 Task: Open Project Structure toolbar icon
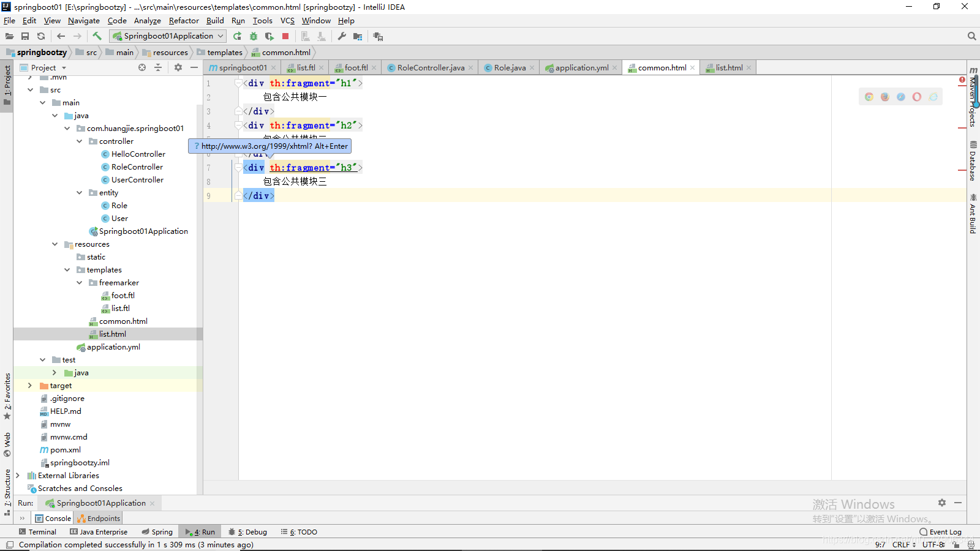tap(358, 36)
